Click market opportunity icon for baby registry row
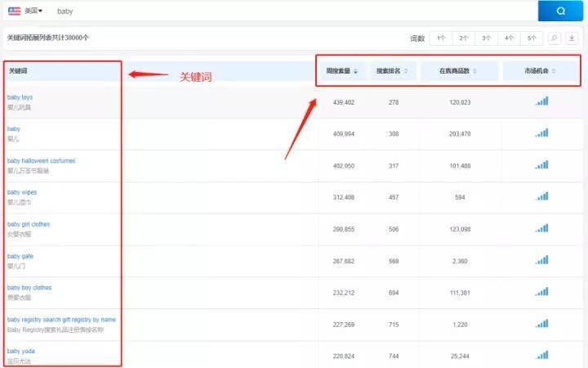Screen dimensions: 588x368 point(542,323)
